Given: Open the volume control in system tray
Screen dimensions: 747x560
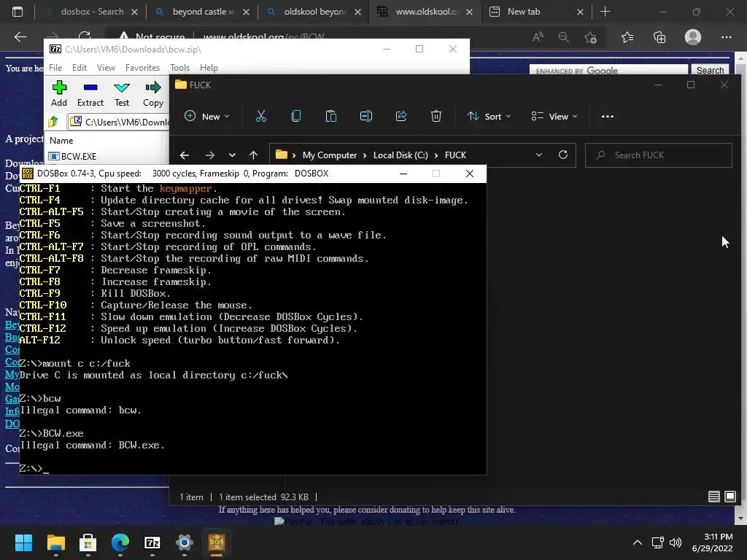Looking at the screenshot, I should coord(675,542).
